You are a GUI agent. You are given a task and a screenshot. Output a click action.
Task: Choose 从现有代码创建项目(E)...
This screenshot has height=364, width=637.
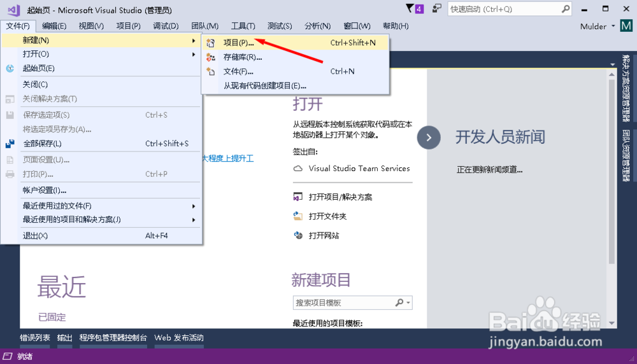pyautogui.click(x=296, y=86)
